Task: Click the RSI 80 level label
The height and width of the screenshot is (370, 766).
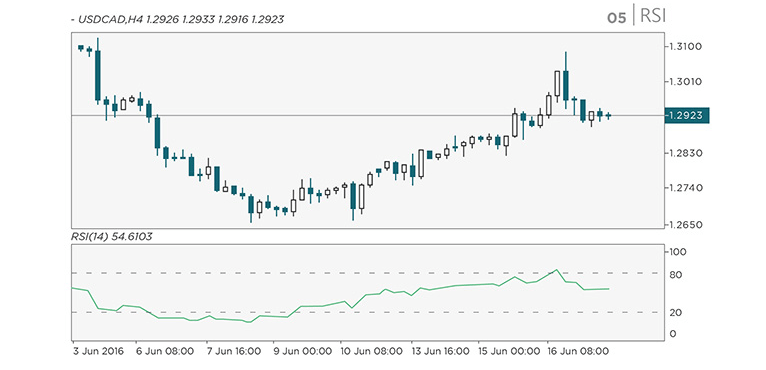Action: pos(677,275)
